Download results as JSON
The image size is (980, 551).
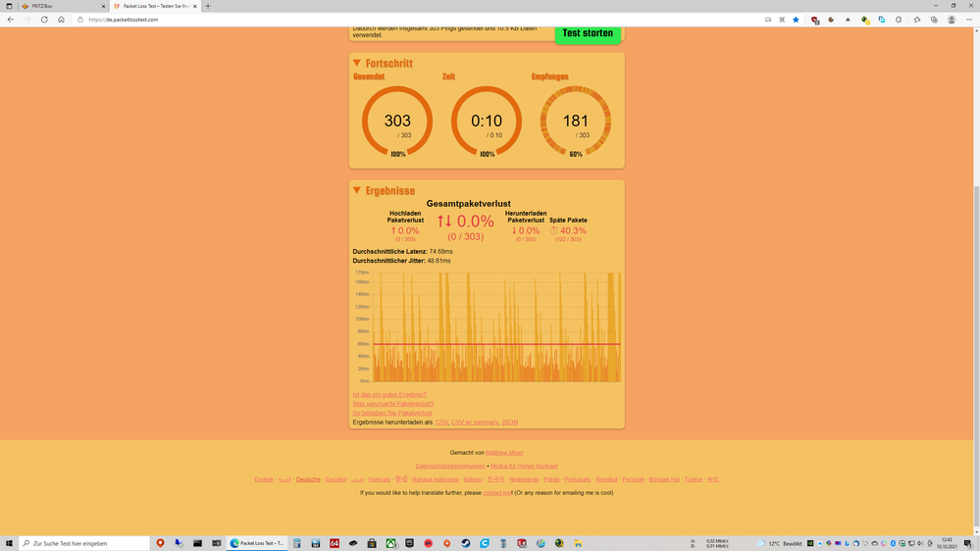click(509, 423)
